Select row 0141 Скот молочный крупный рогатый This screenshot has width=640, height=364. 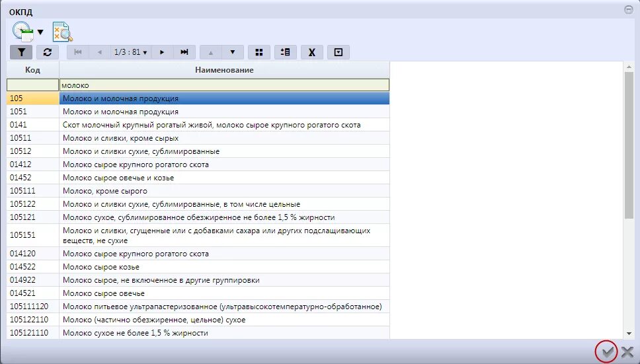(198, 125)
